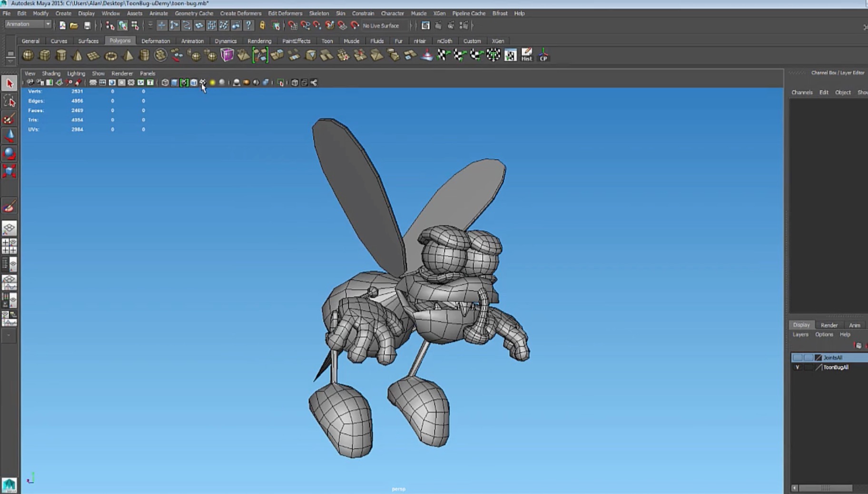Enable smooth shaded display in the viewport toolbar

[x=175, y=82]
